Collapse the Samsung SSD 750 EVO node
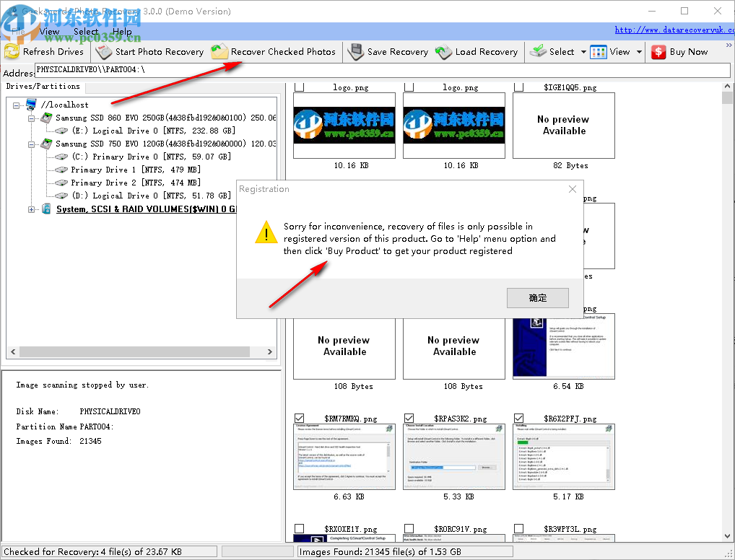The image size is (735, 560). pyautogui.click(x=31, y=144)
